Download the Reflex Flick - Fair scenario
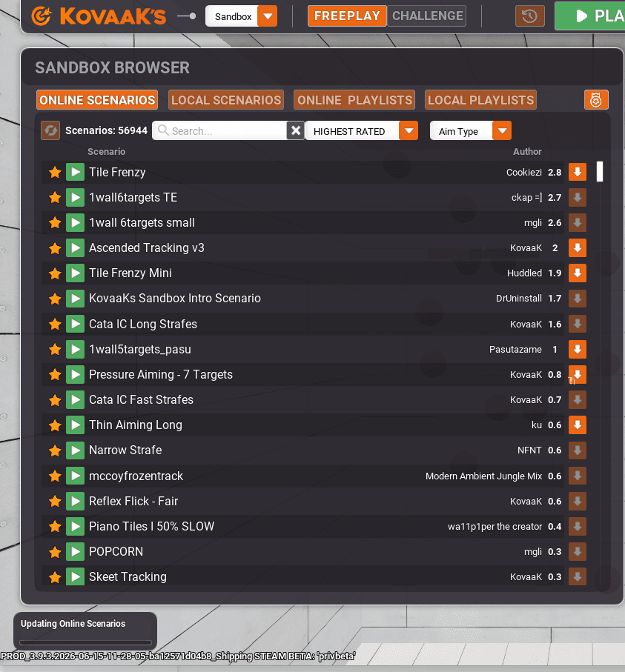625x672 pixels. click(578, 501)
